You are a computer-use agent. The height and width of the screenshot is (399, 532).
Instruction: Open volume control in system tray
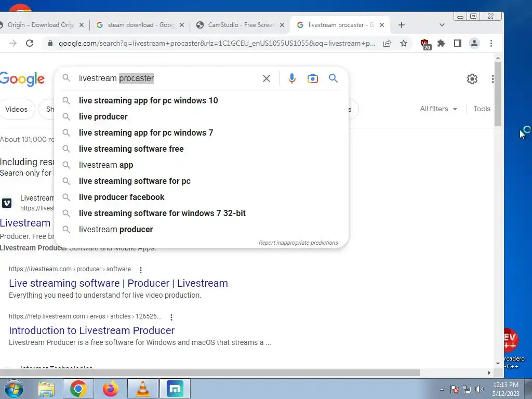(x=480, y=389)
